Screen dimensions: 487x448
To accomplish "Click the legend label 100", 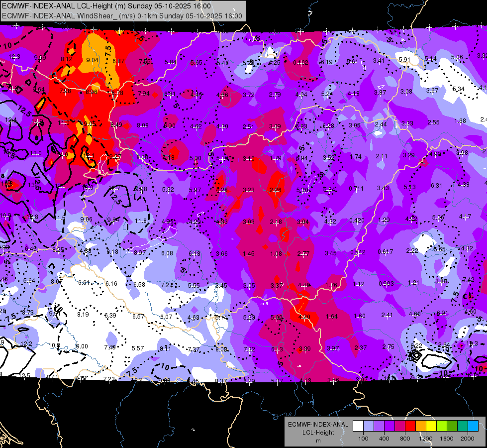I will tap(363, 439).
